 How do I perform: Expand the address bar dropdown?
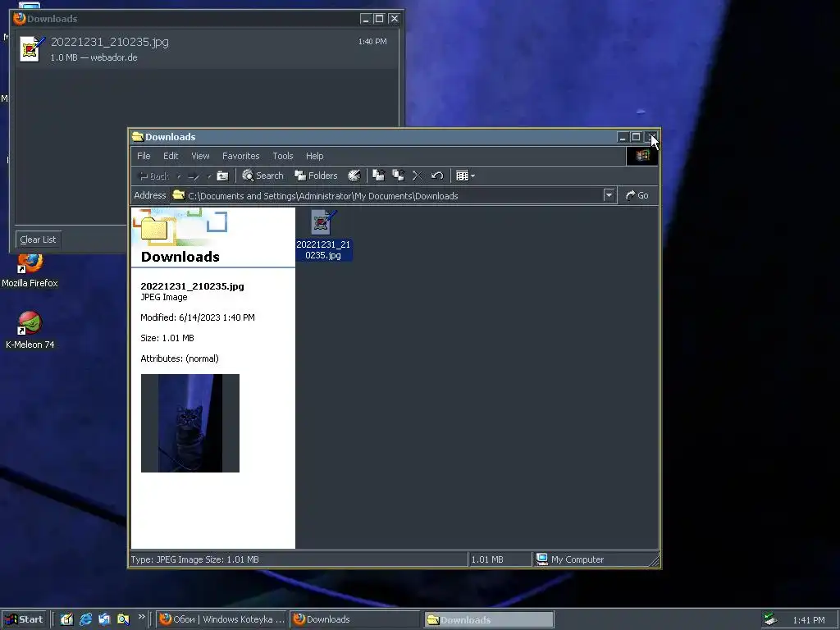tap(609, 195)
